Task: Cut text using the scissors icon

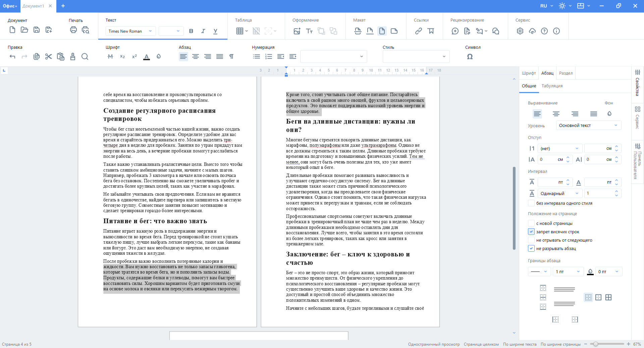Action: click(x=48, y=56)
